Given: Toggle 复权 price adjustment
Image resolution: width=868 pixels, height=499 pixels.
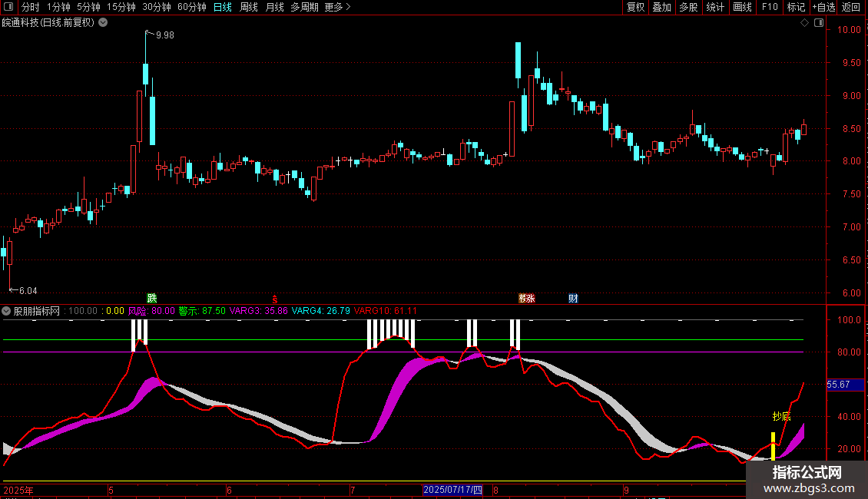Looking at the screenshot, I should [x=635, y=8].
